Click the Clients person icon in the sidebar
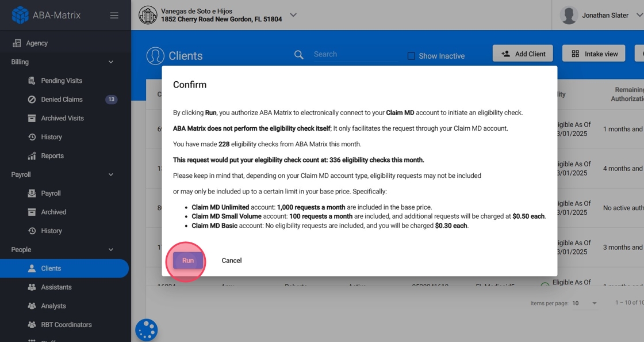This screenshot has width=644, height=342. pos(32,268)
